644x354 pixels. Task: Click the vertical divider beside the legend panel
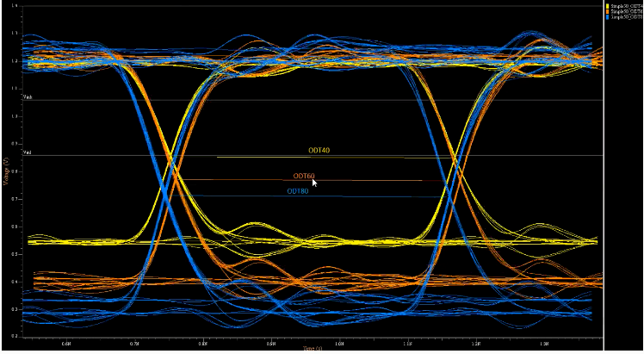(x=604, y=177)
